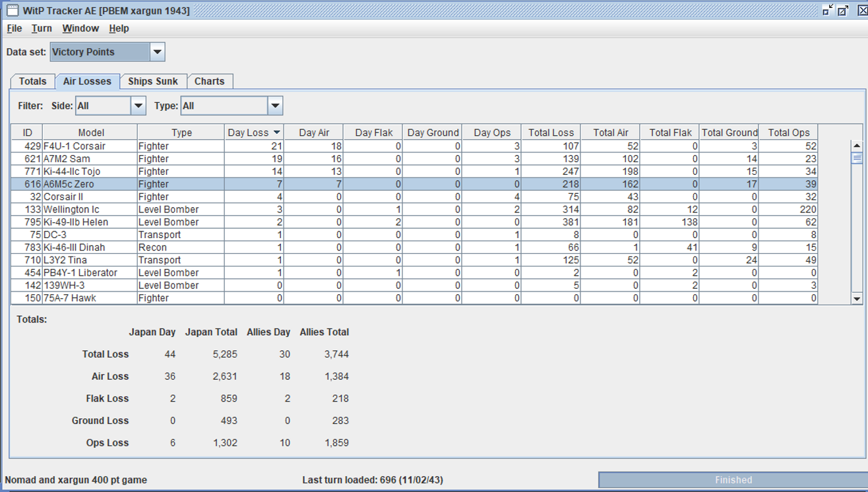Click the Finished progress bar
Viewport: 868px width, 492px height.
point(733,480)
